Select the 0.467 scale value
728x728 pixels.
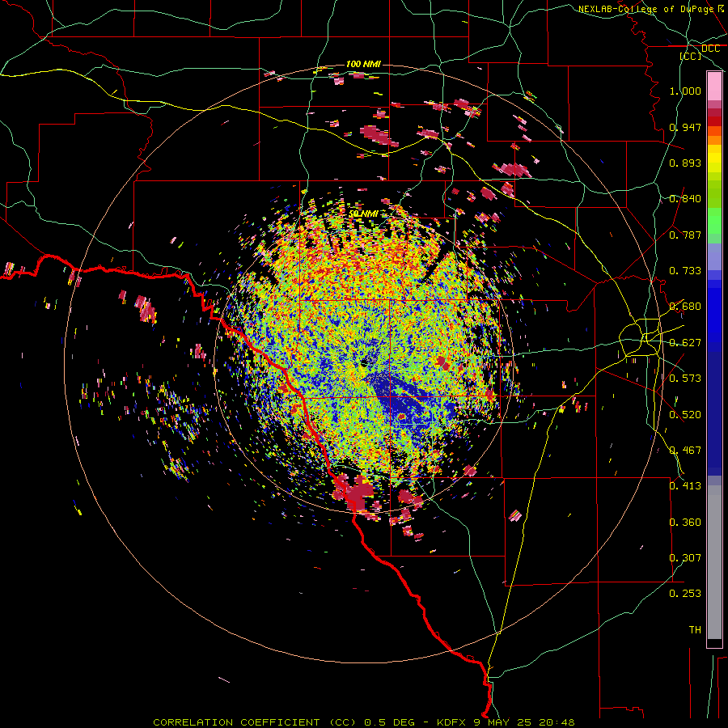(685, 451)
